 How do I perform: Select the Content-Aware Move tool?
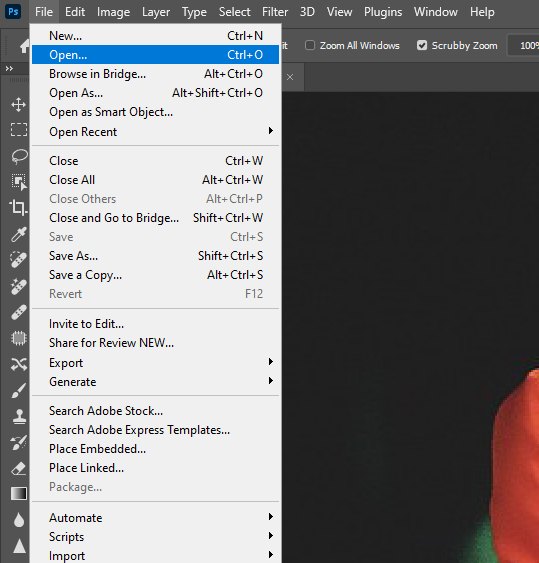[19, 364]
